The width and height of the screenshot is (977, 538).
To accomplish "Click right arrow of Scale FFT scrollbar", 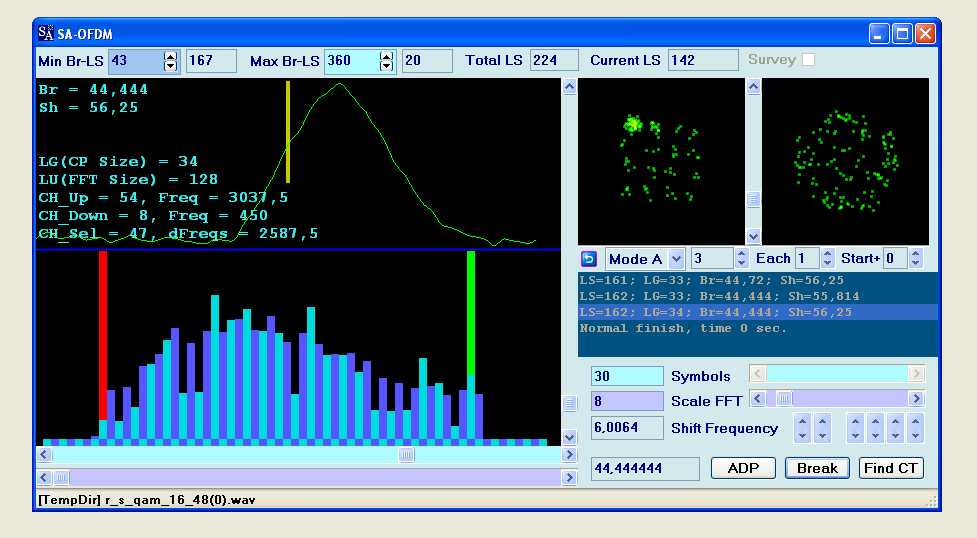I will click(x=916, y=399).
